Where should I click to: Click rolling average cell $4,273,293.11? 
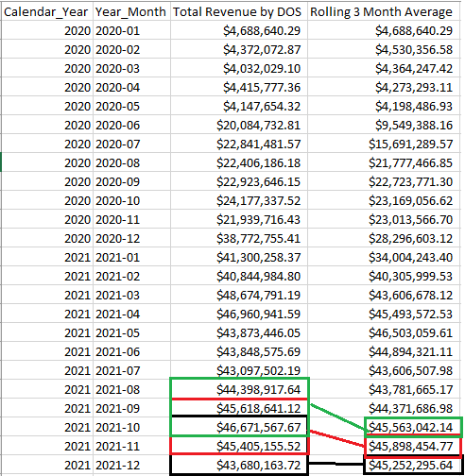(384, 87)
